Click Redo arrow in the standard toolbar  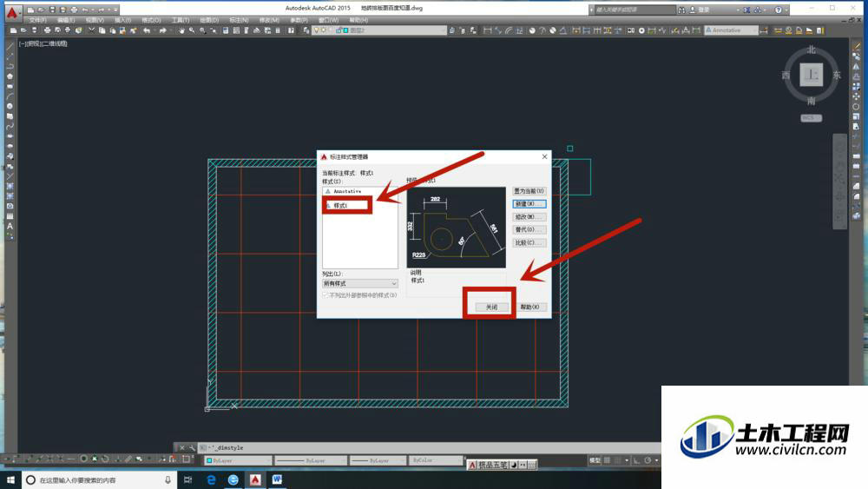(163, 30)
